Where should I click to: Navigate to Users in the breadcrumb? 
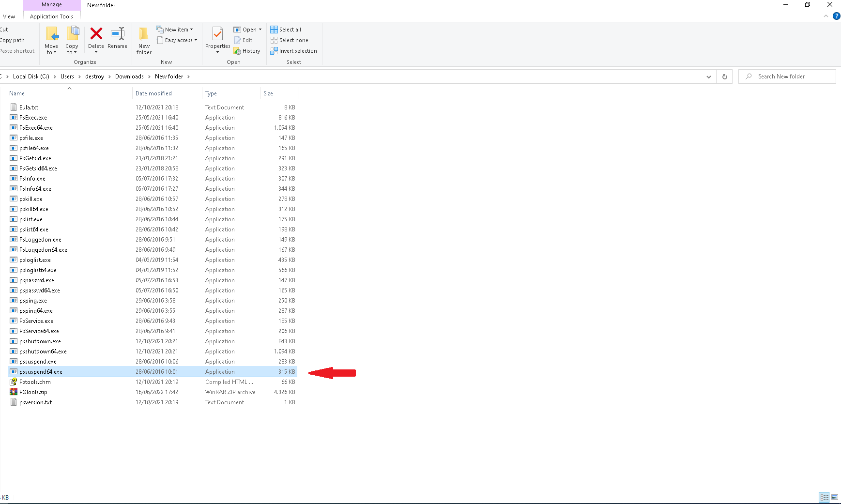(x=67, y=76)
